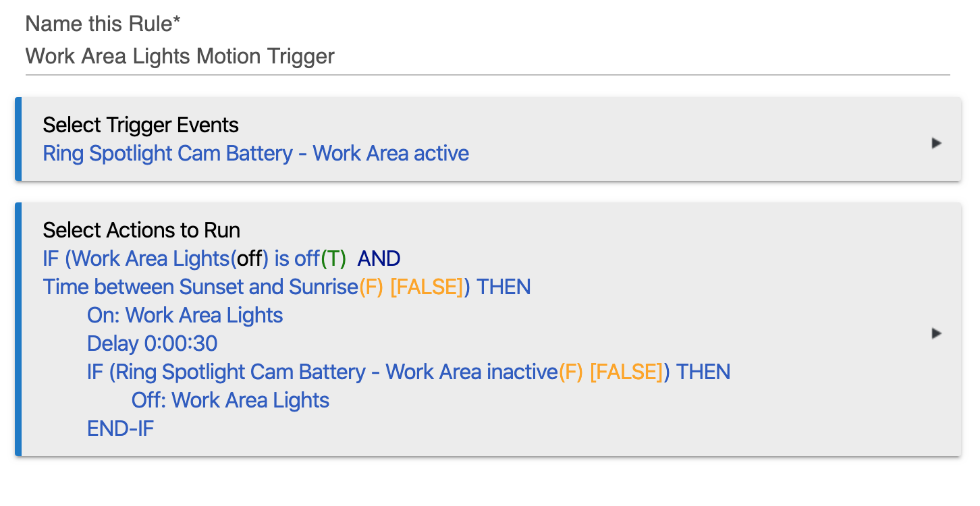The width and height of the screenshot is (980, 506).
Task: Click the END-IF action line
Action: point(120,428)
